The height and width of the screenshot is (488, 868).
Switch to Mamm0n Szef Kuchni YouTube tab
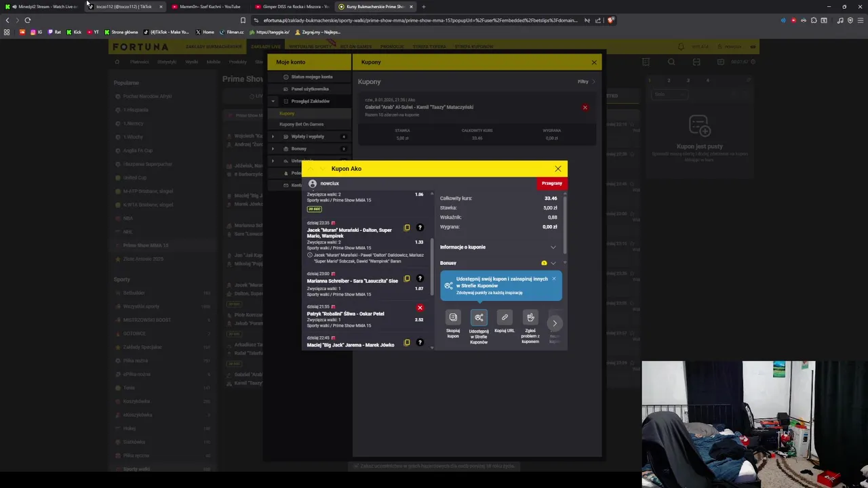[x=210, y=7]
